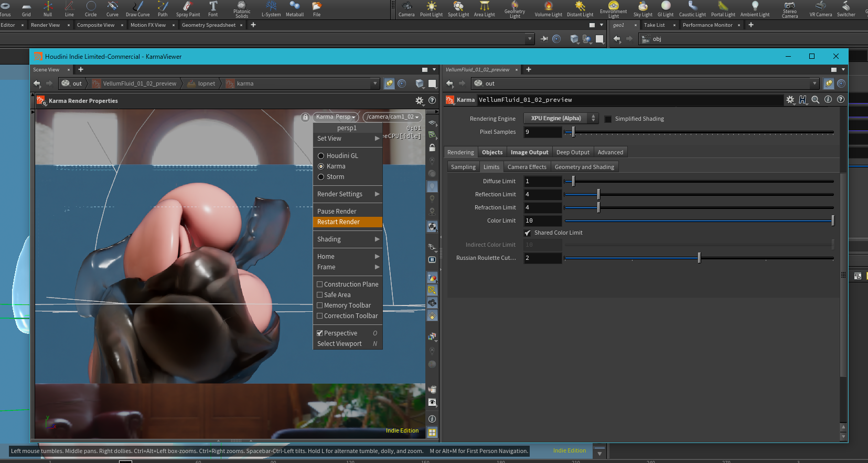Click the parameter search magnifier icon

[815, 100]
